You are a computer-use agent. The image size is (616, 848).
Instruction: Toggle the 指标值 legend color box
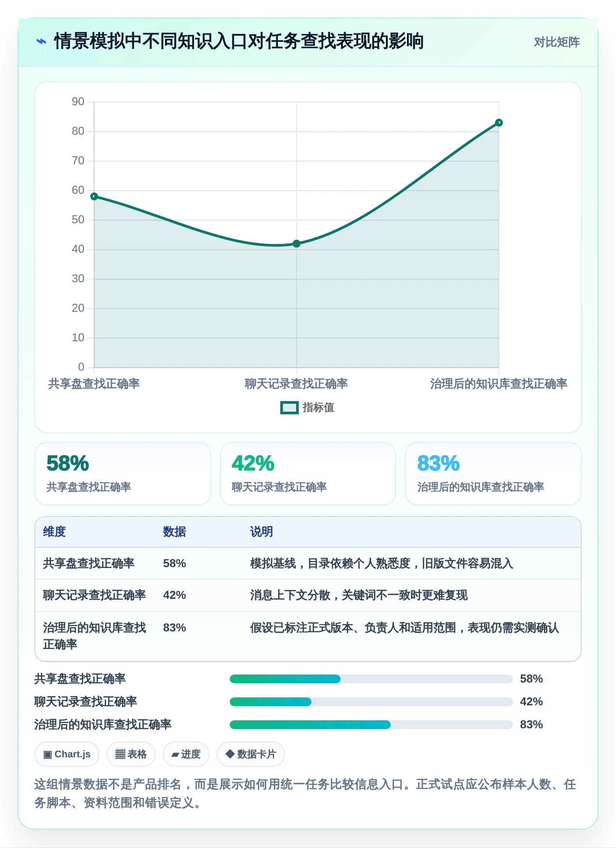[290, 408]
